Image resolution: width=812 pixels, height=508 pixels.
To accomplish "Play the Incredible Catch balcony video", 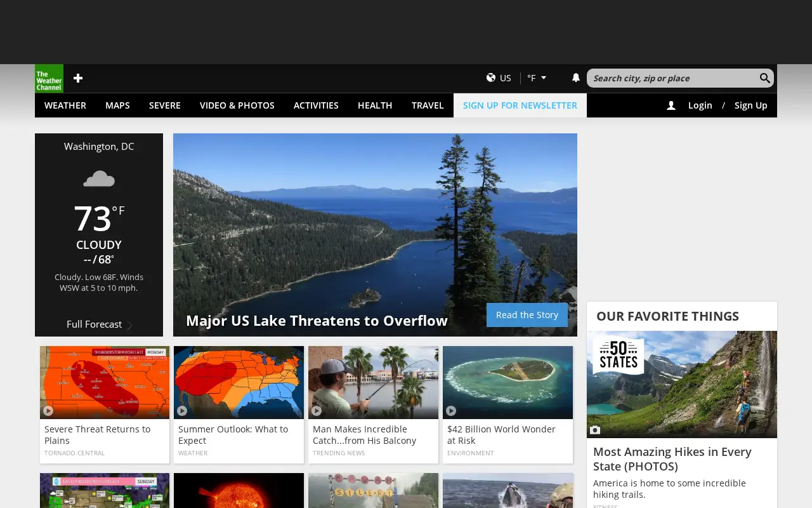I will tap(317, 411).
